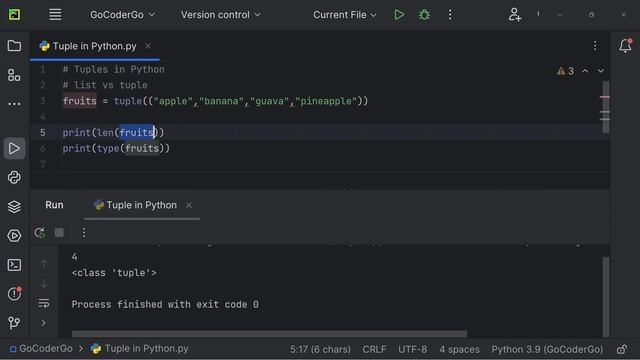Image resolution: width=640 pixels, height=360 pixels.
Task: Click the Python 3.9 (GoCoderGo) interpreter selector
Action: [547, 349]
